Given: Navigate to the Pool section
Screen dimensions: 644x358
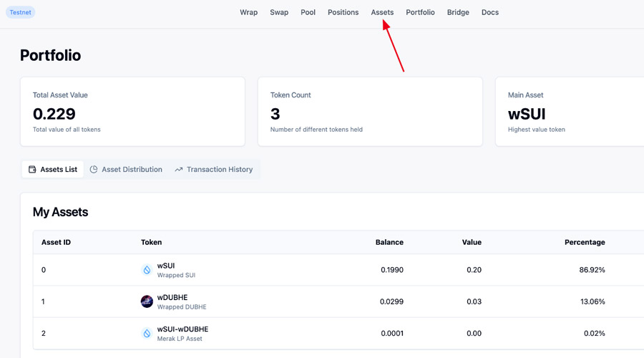Looking at the screenshot, I should pos(308,12).
